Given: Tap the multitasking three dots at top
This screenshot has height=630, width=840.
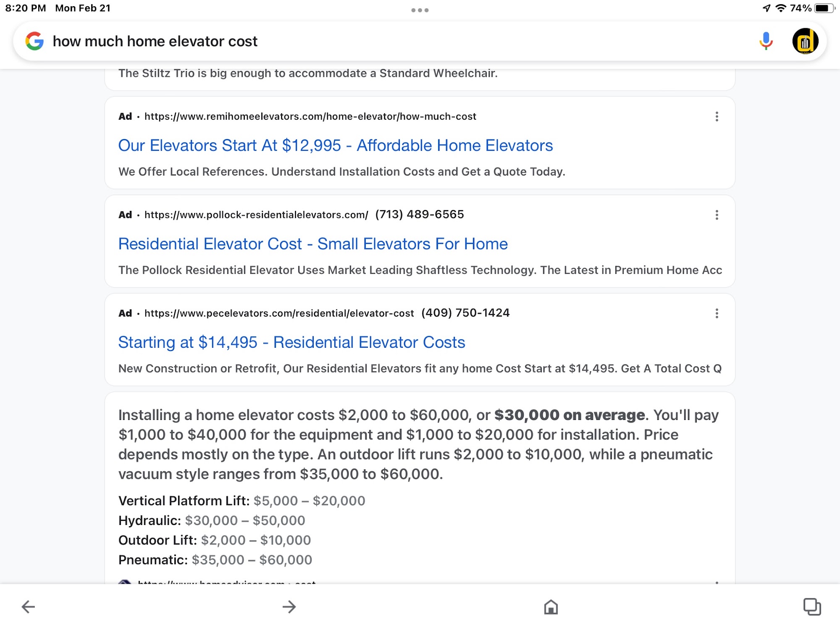Looking at the screenshot, I should point(420,10).
